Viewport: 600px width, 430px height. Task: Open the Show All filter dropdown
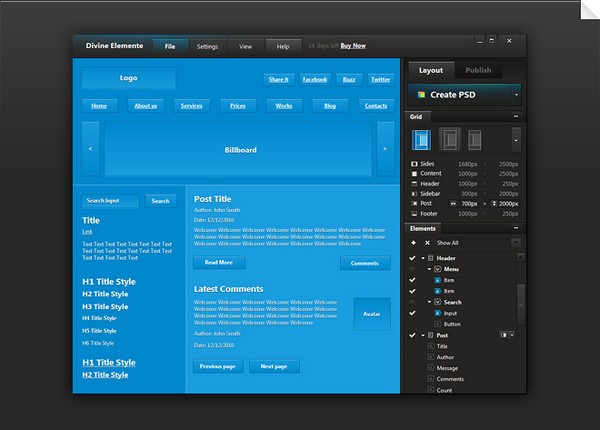tap(515, 242)
